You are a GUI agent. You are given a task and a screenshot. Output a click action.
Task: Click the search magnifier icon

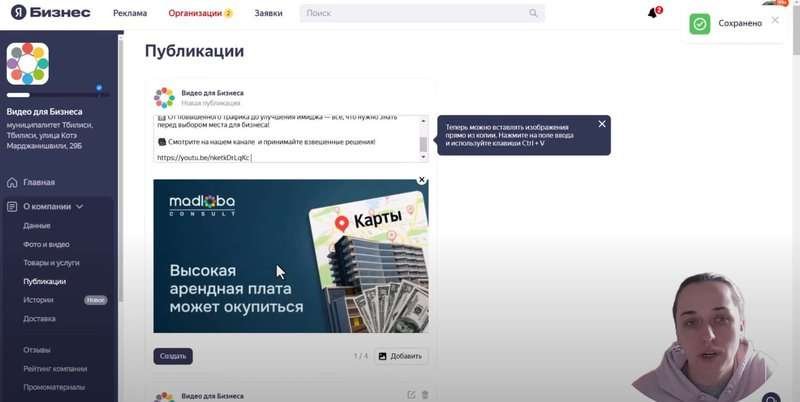coord(533,13)
